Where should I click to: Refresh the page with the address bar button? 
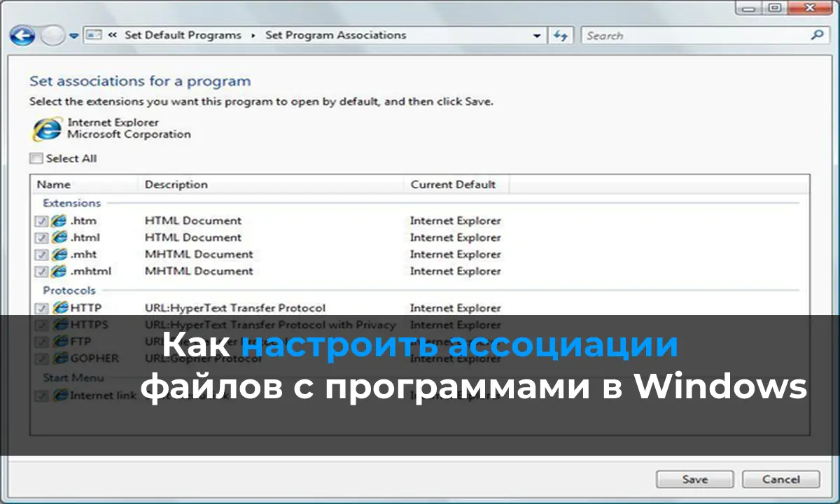point(560,35)
